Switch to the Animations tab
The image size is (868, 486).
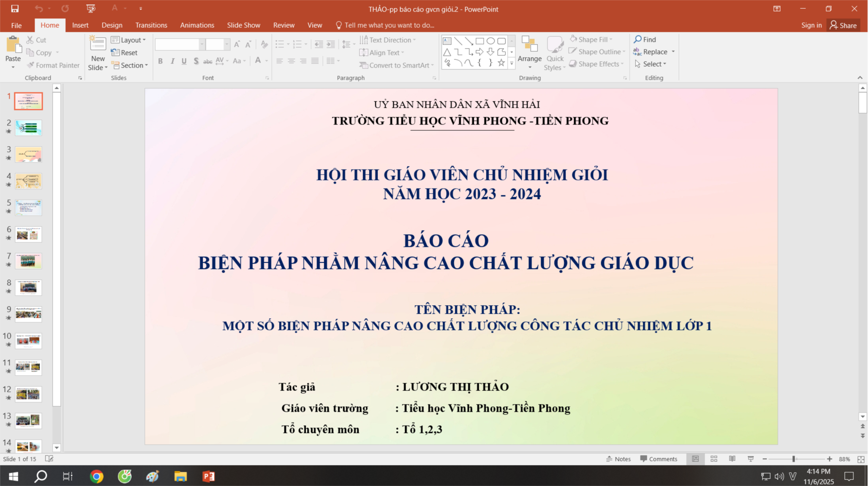coord(197,25)
